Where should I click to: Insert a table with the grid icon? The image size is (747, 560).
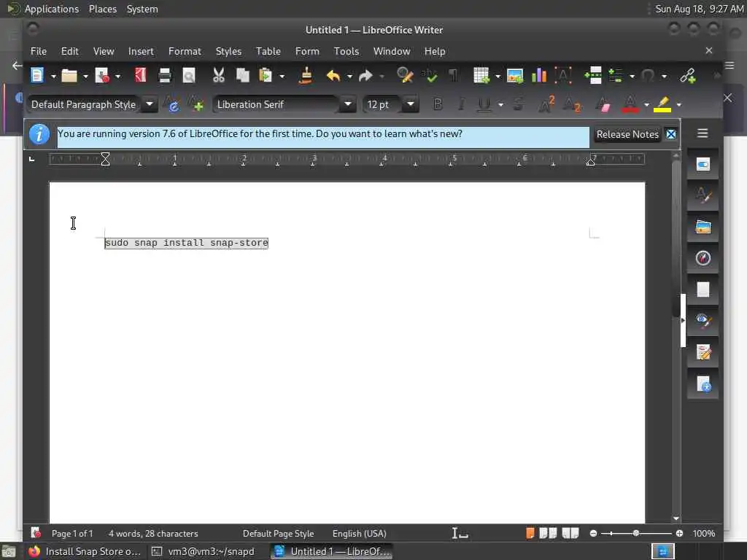point(481,75)
